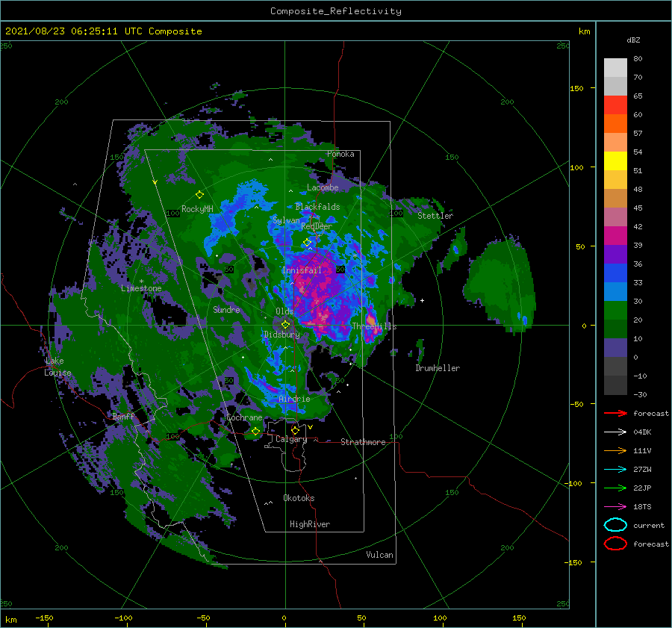Click the Calgary city label
This screenshot has height=628, width=672.
[x=291, y=439]
